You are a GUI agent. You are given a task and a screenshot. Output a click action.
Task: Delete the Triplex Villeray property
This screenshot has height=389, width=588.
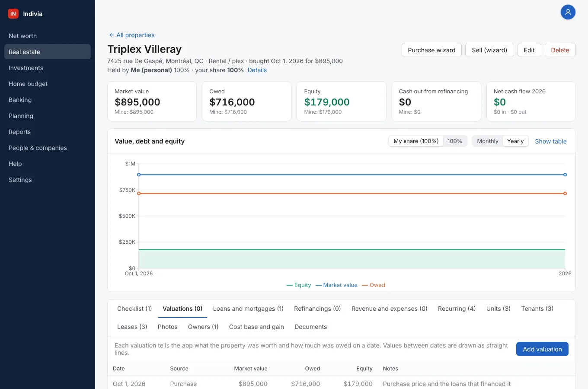click(x=560, y=50)
